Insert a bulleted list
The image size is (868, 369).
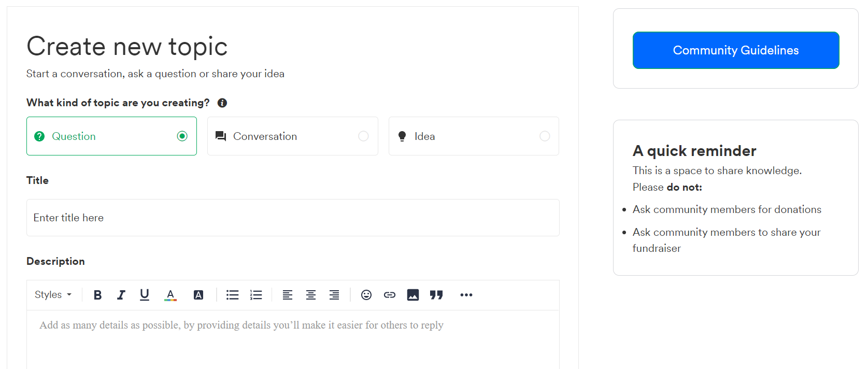pos(233,295)
